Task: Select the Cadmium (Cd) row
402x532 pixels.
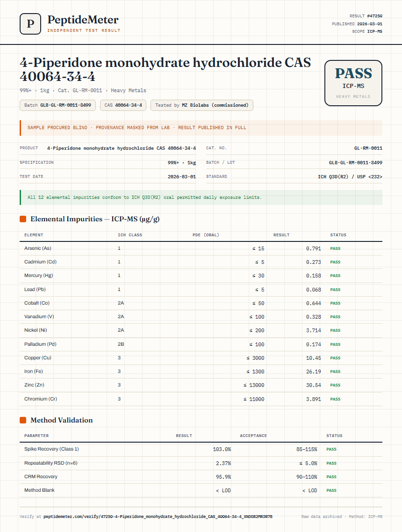Action: (x=201, y=262)
